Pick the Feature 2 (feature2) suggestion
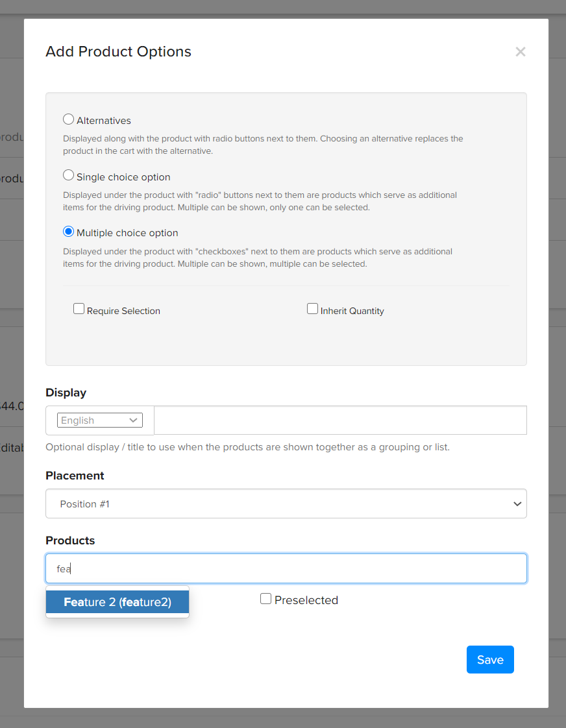 click(x=117, y=602)
